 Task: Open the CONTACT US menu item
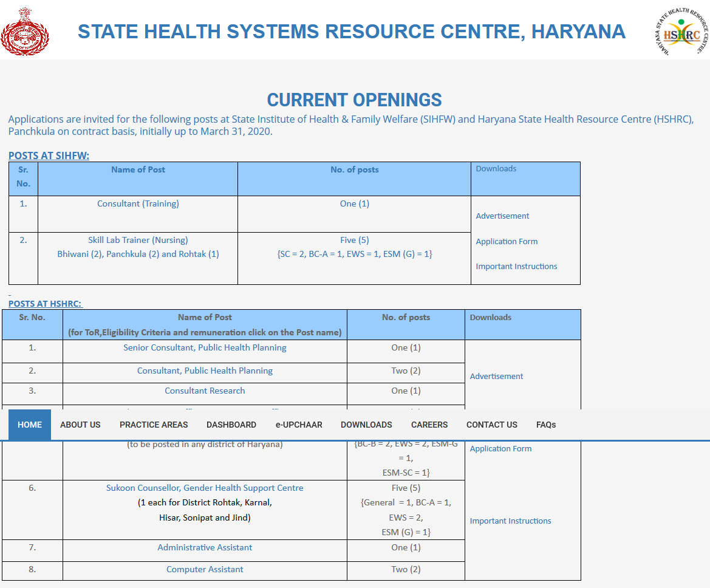(492, 425)
